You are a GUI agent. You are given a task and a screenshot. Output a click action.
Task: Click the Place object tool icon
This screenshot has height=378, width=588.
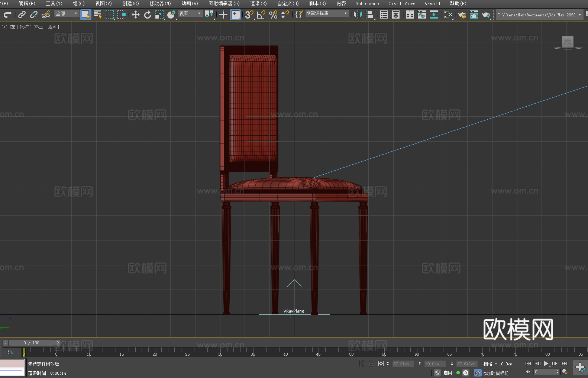[x=171, y=14]
